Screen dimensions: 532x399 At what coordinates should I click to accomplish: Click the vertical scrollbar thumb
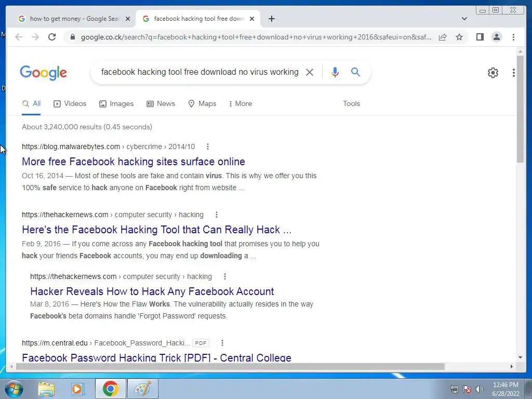click(x=521, y=109)
